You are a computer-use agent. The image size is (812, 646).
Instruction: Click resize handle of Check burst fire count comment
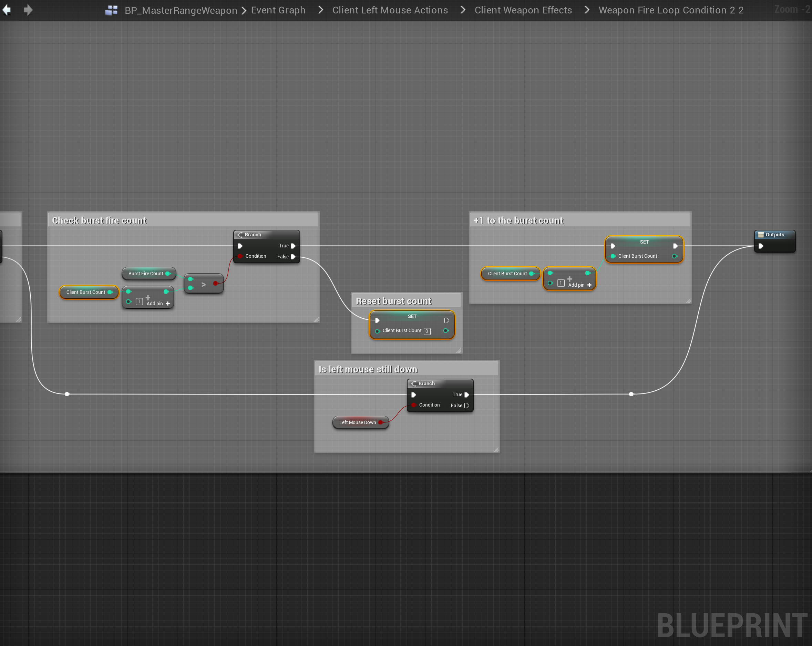click(316, 319)
